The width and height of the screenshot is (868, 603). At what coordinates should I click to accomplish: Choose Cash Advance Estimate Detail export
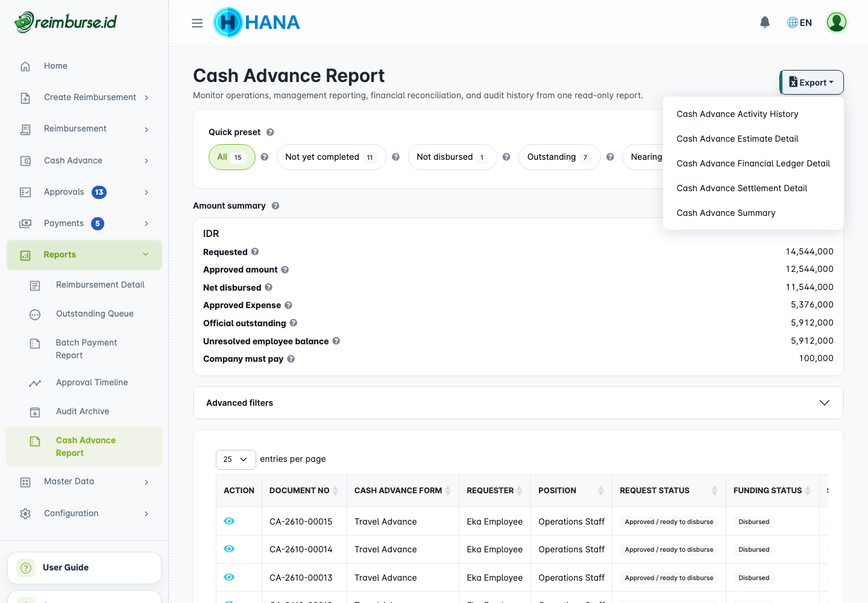pos(753,139)
